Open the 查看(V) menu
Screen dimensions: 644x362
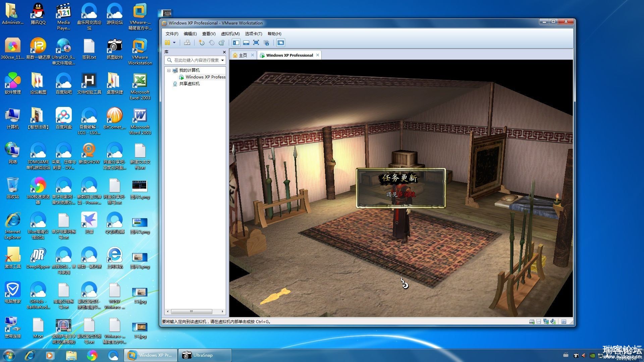click(209, 34)
